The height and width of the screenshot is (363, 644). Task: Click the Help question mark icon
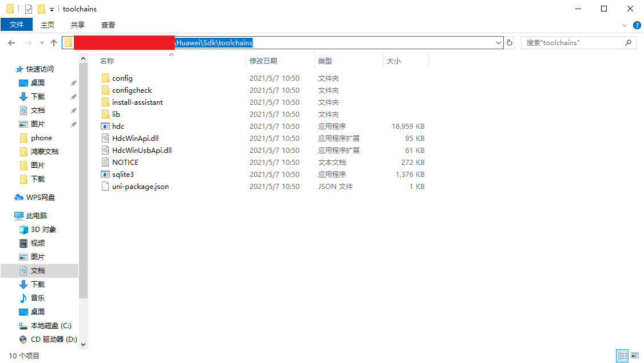(x=637, y=25)
